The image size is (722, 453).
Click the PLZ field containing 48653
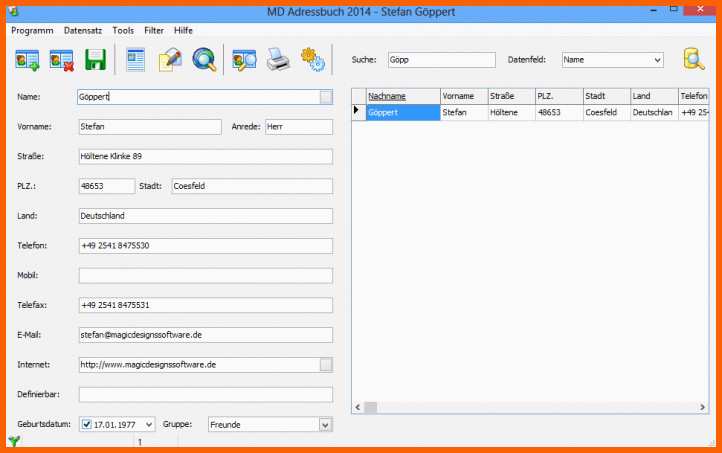(x=107, y=186)
